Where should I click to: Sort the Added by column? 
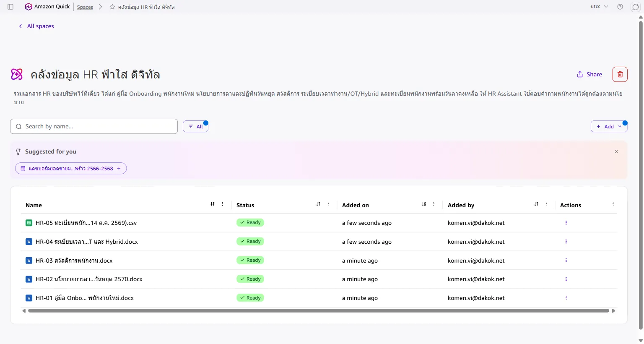coord(536,204)
